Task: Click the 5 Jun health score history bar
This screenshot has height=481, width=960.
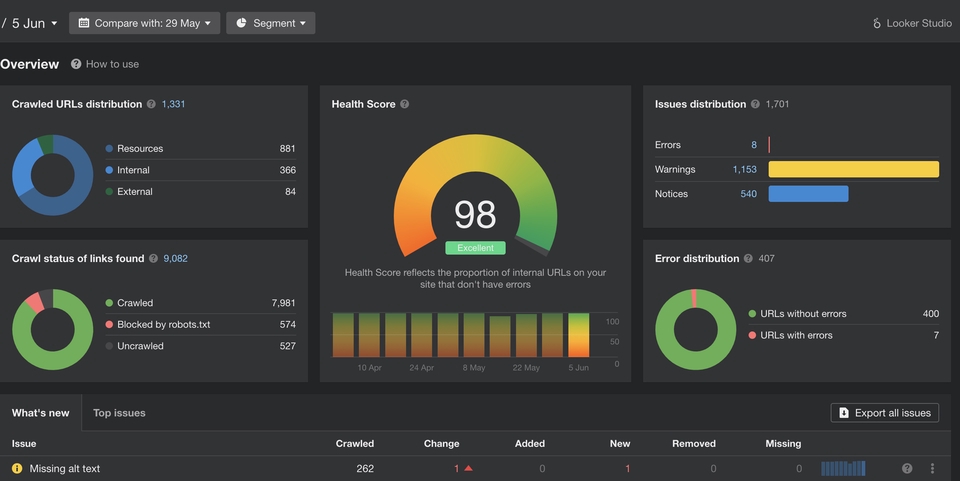Action: tap(579, 335)
